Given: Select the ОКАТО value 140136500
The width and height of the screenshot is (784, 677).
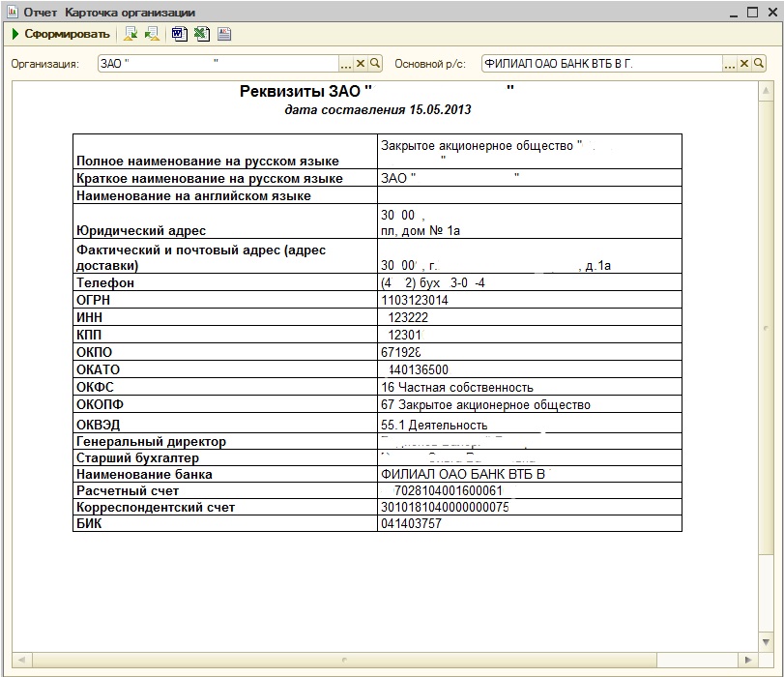Looking at the screenshot, I should coord(419,369).
